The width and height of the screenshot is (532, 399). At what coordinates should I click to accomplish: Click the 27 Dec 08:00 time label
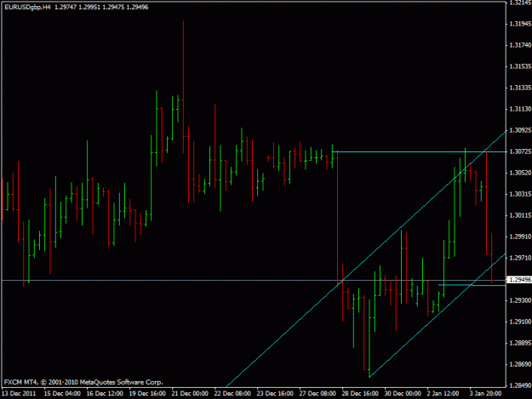[317, 394]
